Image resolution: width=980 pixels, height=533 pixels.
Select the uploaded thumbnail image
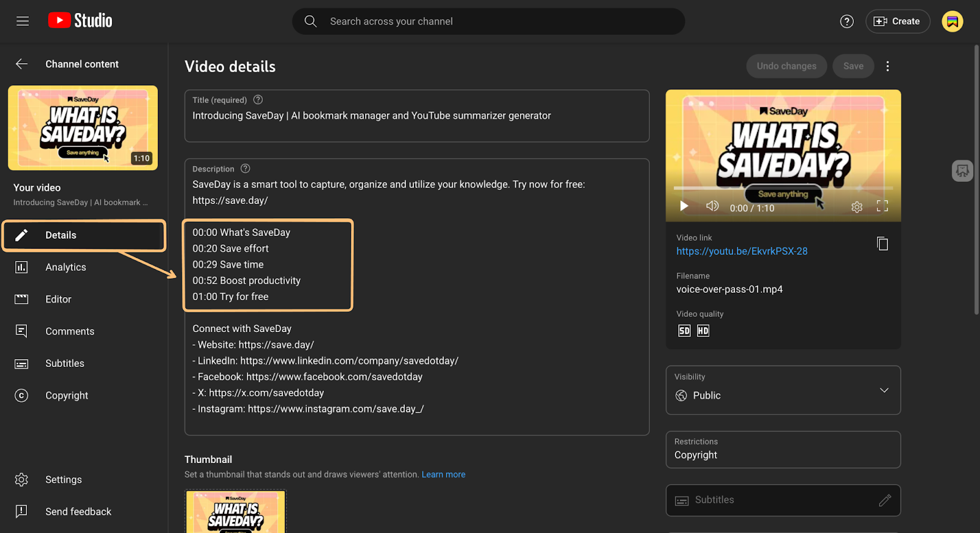click(236, 511)
